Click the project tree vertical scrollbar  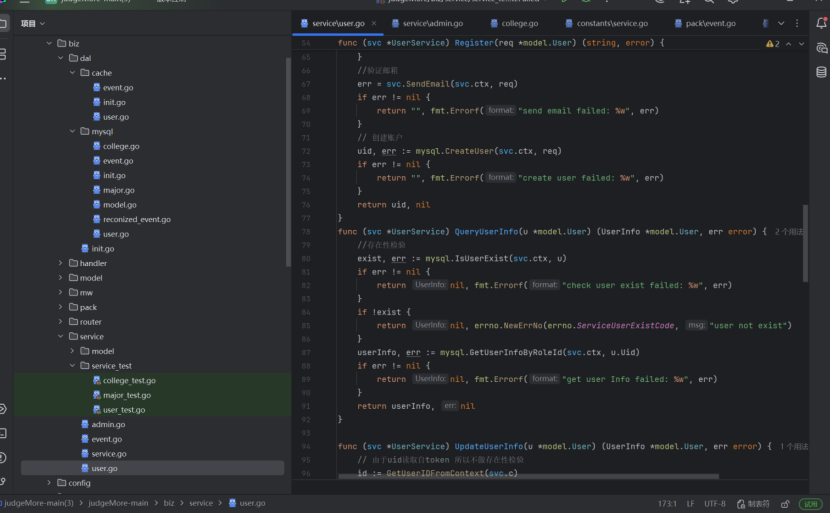(288, 162)
